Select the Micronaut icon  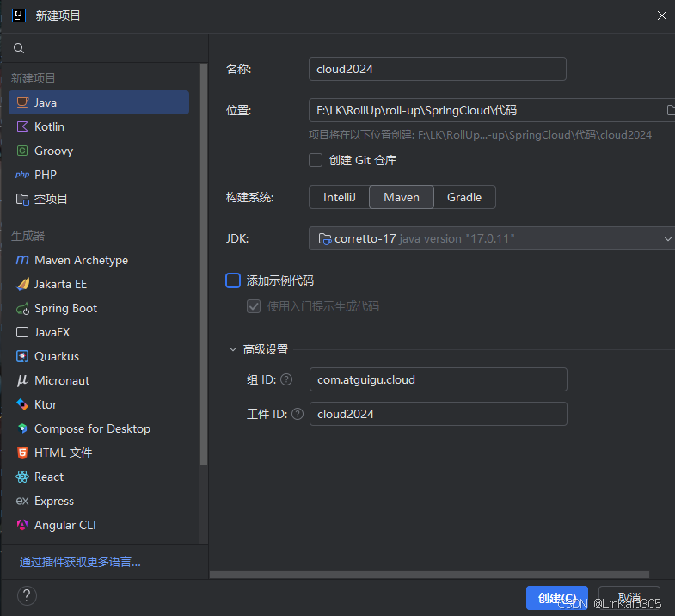[x=22, y=381]
